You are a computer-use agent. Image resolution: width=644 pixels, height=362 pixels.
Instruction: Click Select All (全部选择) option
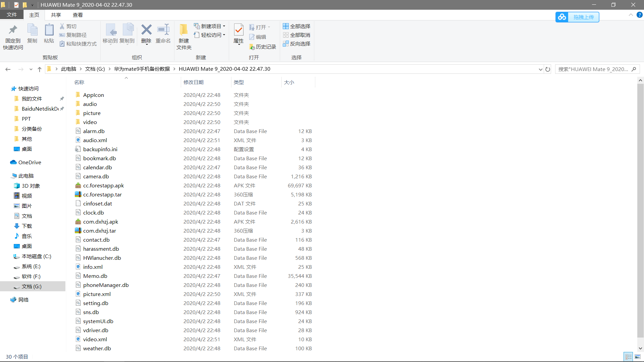point(297,26)
